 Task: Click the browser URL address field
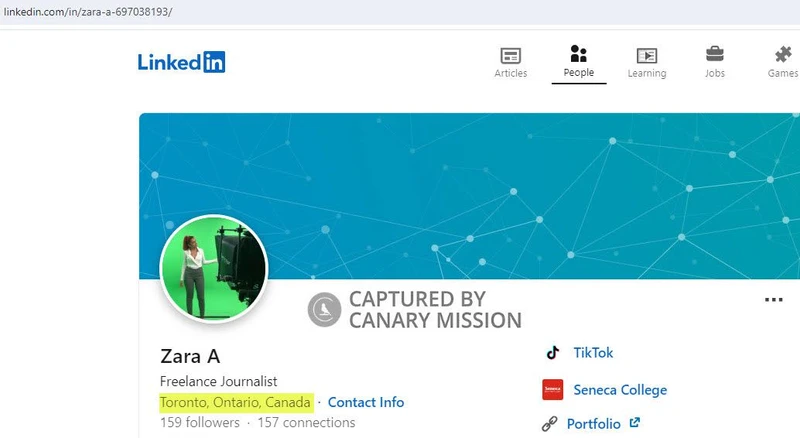pos(400,12)
